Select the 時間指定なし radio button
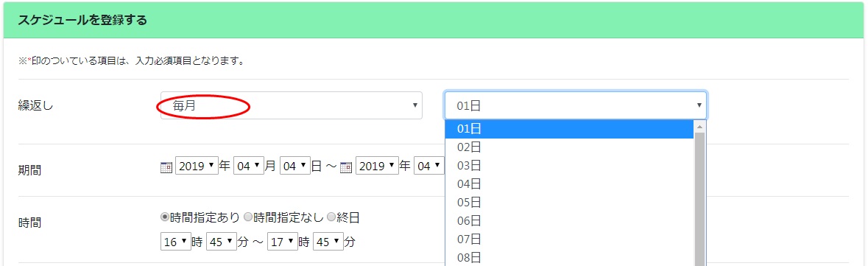This screenshot has height=266, width=868. [247, 218]
